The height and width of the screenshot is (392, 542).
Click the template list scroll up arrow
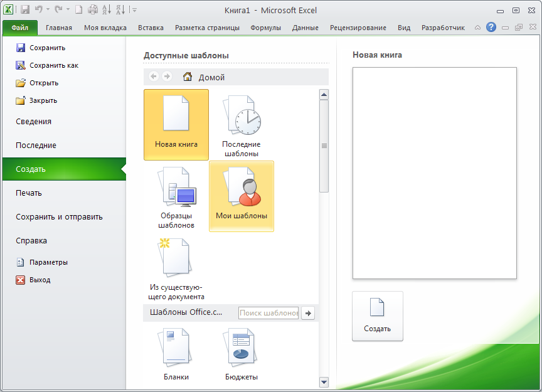coord(324,94)
